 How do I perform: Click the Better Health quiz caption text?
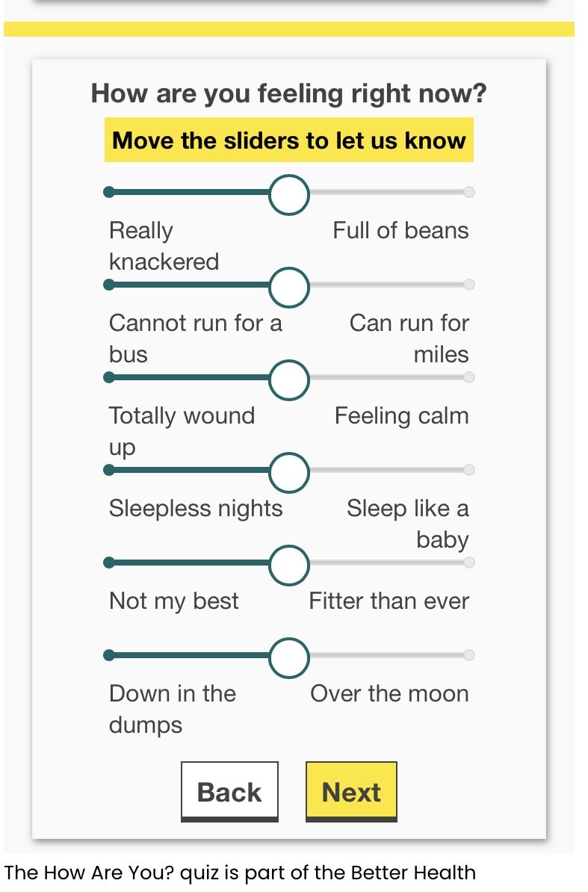tap(240, 872)
